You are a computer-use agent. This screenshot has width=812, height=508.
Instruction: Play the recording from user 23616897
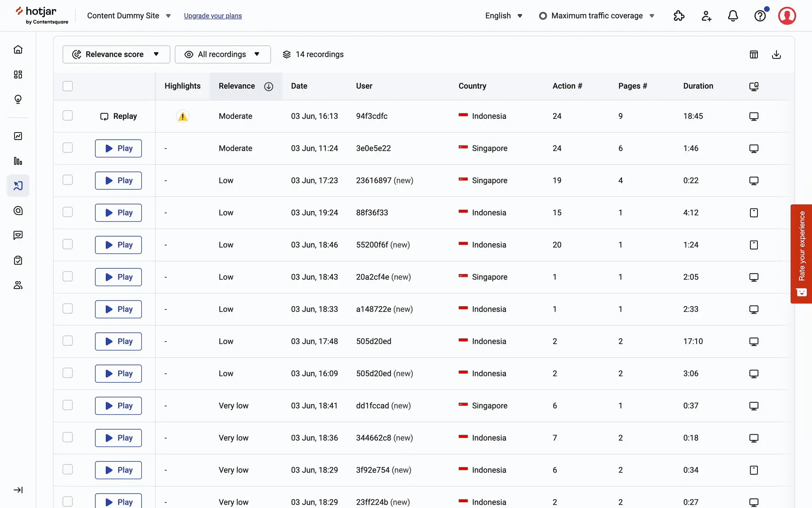coord(118,180)
